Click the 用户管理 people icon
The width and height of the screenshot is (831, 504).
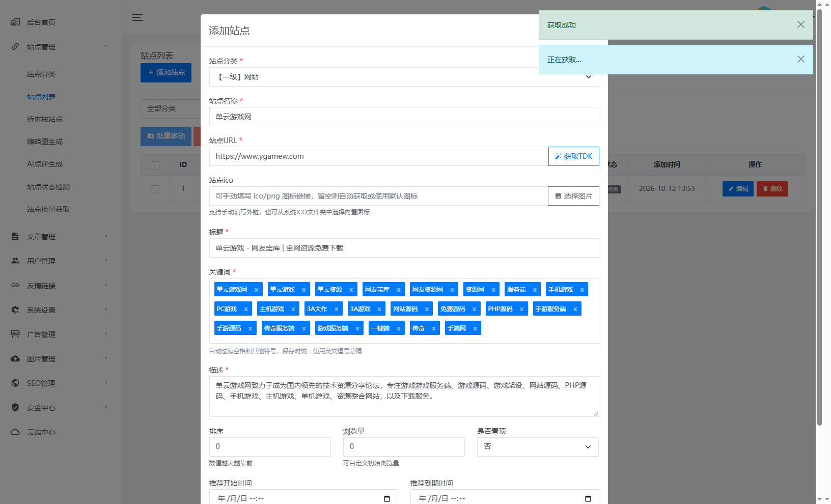click(15, 261)
